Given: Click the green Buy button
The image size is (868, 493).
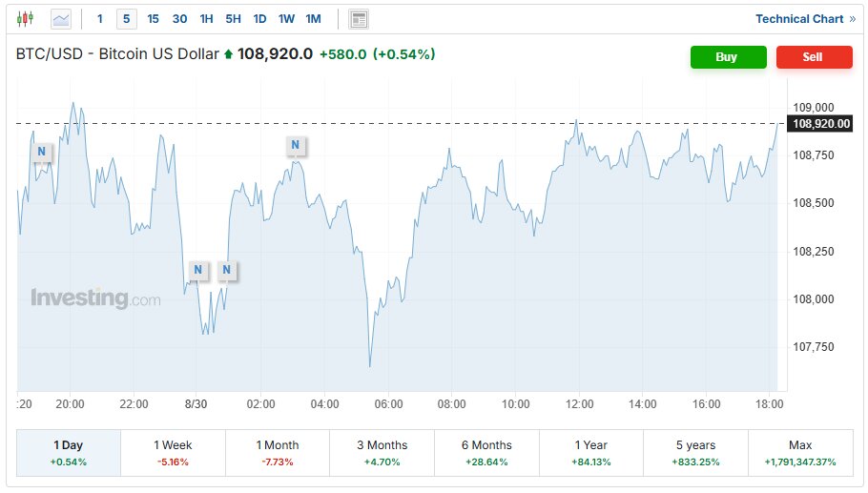Looking at the screenshot, I should point(728,57).
